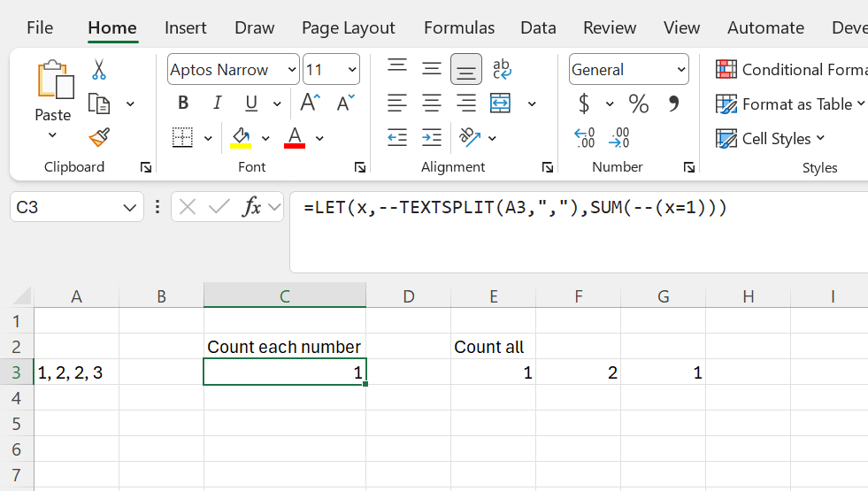Apply Percent Style format
The image size is (868, 491).
(x=638, y=104)
